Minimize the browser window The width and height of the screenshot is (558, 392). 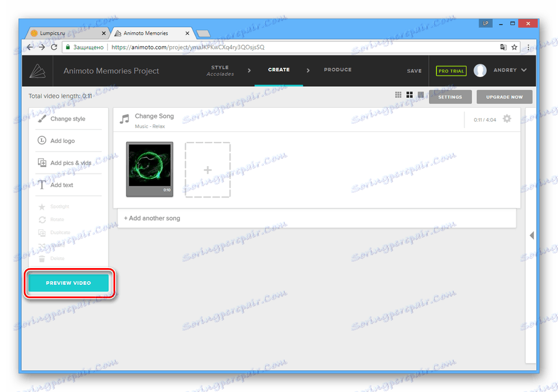pyautogui.click(x=501, y=24)
